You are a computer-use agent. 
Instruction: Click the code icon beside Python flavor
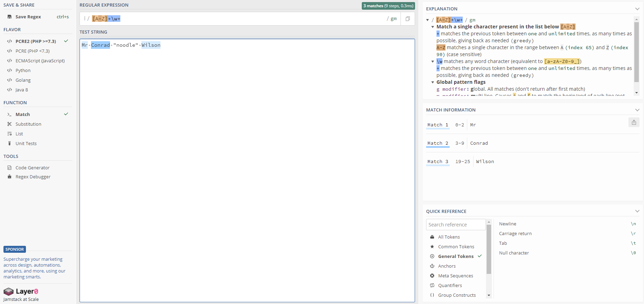(x=9, y=70)
